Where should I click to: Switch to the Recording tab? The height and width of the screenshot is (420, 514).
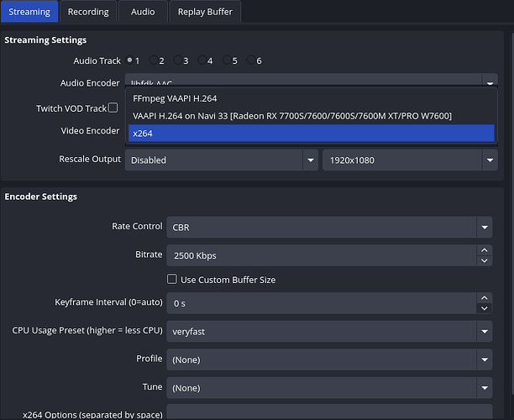coord(88,12)
